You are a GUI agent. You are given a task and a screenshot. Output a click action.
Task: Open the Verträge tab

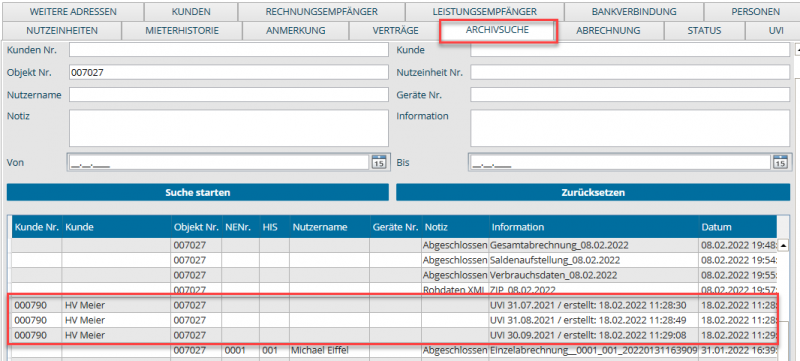pos(395,31)
